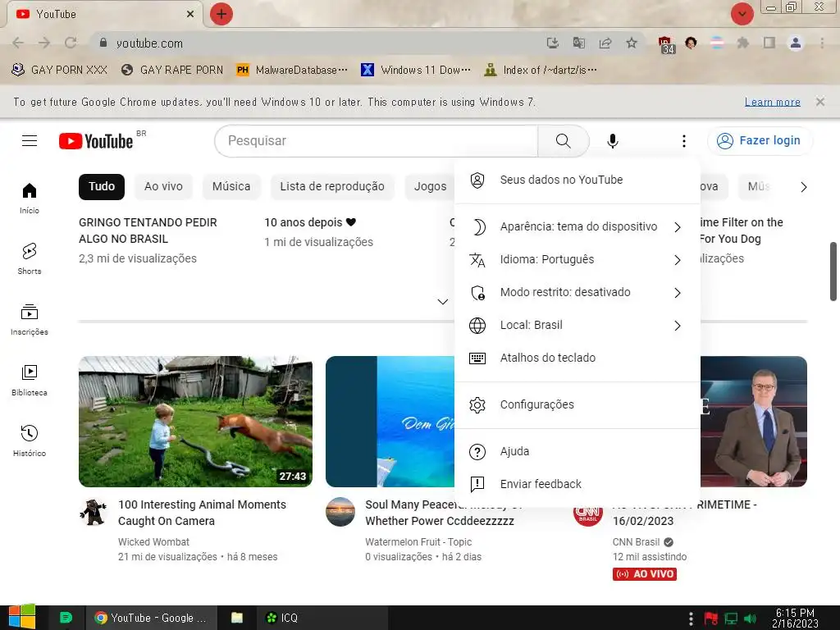840x630 pixels.
Task: Open the Chrome profile avatar
Action: pos(796,43)
